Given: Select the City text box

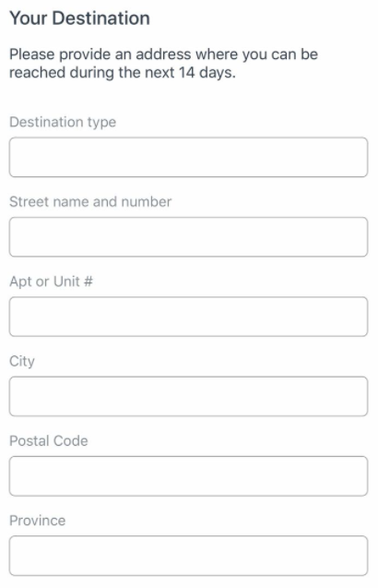Looking at the screenshot, I should coord(188,396).
